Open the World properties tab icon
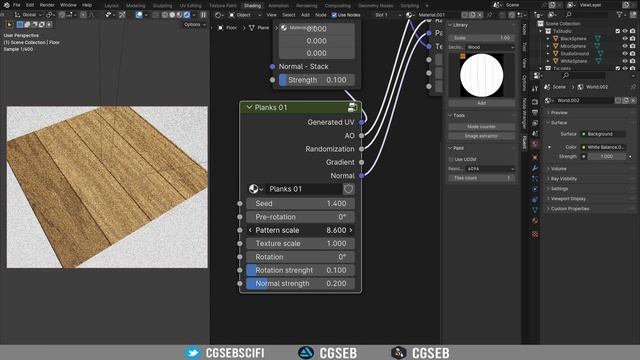The width and height of the screenshot is (640, 360). coord(535,144)
